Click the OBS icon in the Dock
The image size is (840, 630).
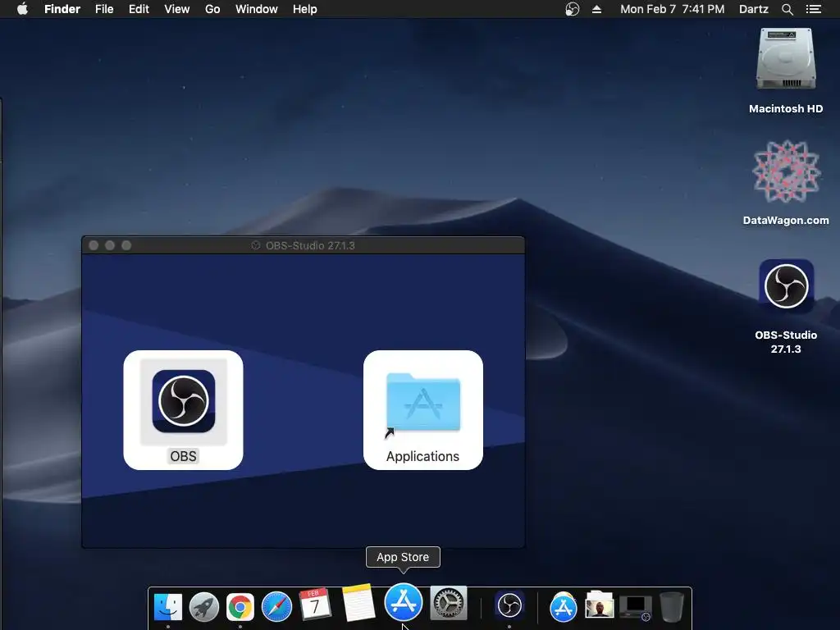pos(509,606)
